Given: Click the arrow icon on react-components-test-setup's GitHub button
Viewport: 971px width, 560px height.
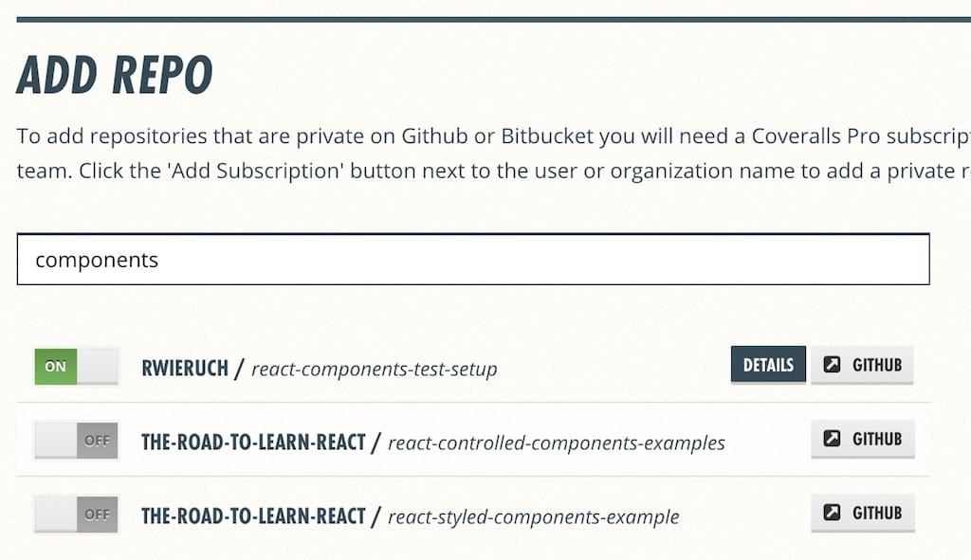Looking at the screenshot, I should click(832, 365).
